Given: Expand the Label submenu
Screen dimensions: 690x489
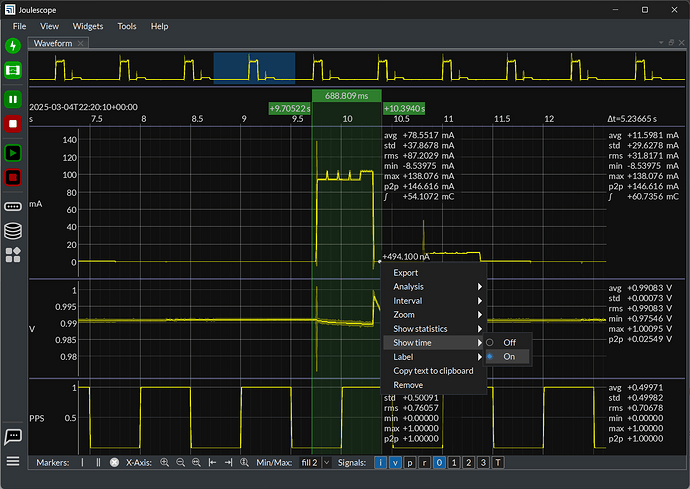Looking at the screenshot, I should pos(433,357).
